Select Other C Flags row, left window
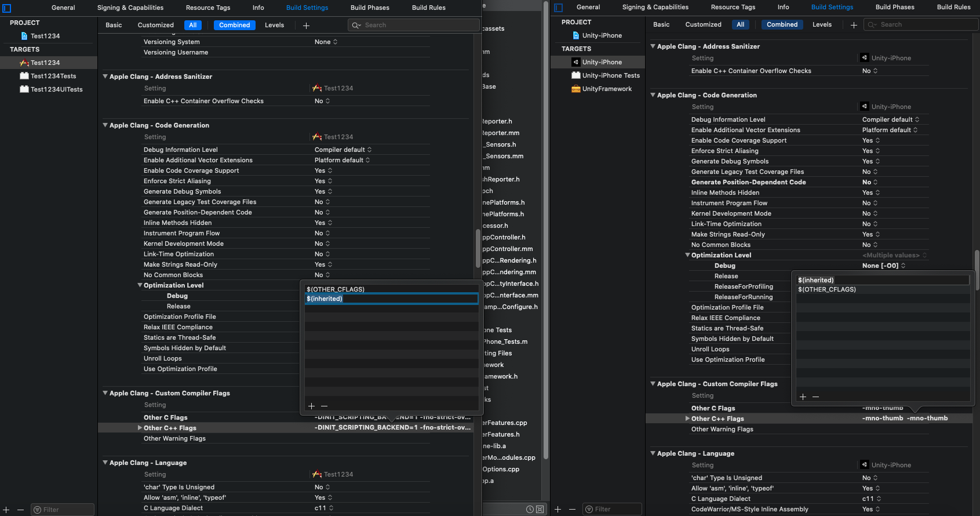 click(286, 417)
